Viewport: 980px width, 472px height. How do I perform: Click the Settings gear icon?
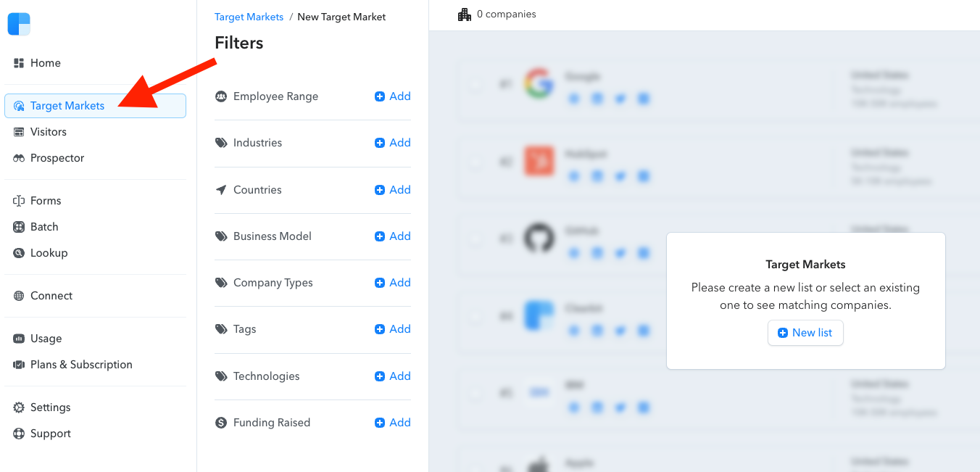(x=19, y=407)
